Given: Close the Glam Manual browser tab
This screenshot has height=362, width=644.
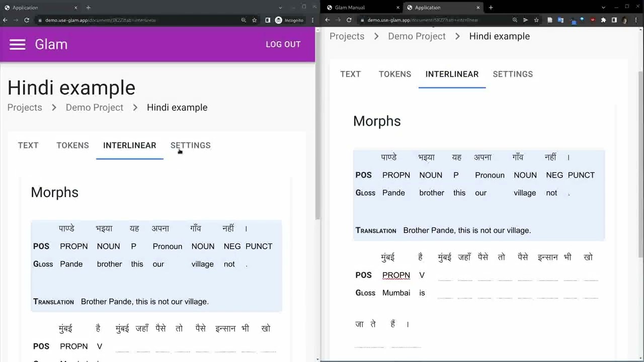Looking at the screenshot, I should point(397,8).
